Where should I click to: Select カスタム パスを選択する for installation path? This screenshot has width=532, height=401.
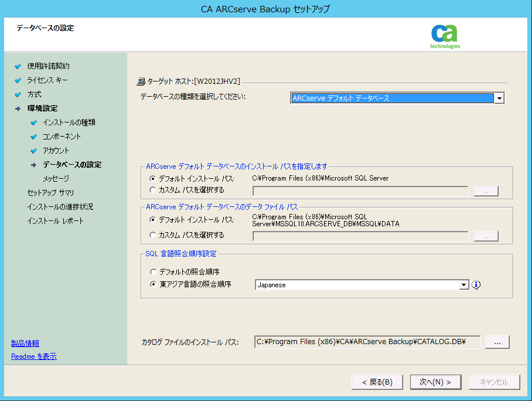(153, 189)
